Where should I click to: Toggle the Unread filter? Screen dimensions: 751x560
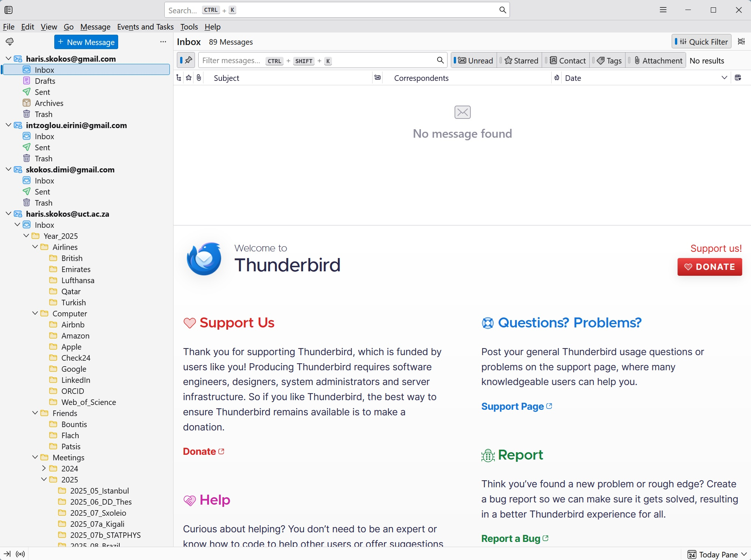pos(474,61)
